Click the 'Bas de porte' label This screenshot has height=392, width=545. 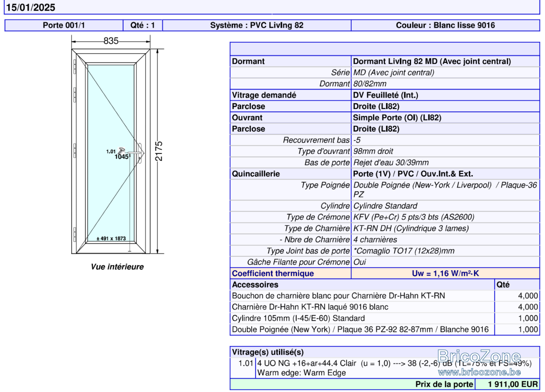(x=327, y=163)
